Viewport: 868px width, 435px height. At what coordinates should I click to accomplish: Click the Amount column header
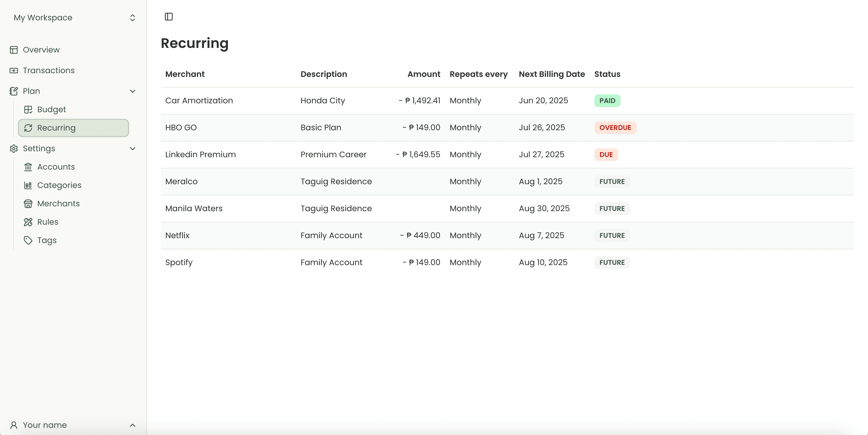424,74
